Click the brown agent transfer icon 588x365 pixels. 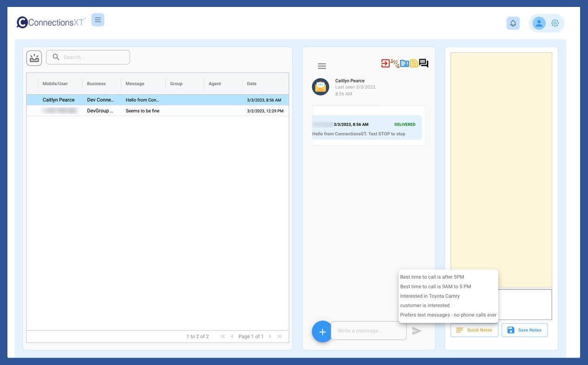pos(395,64)
